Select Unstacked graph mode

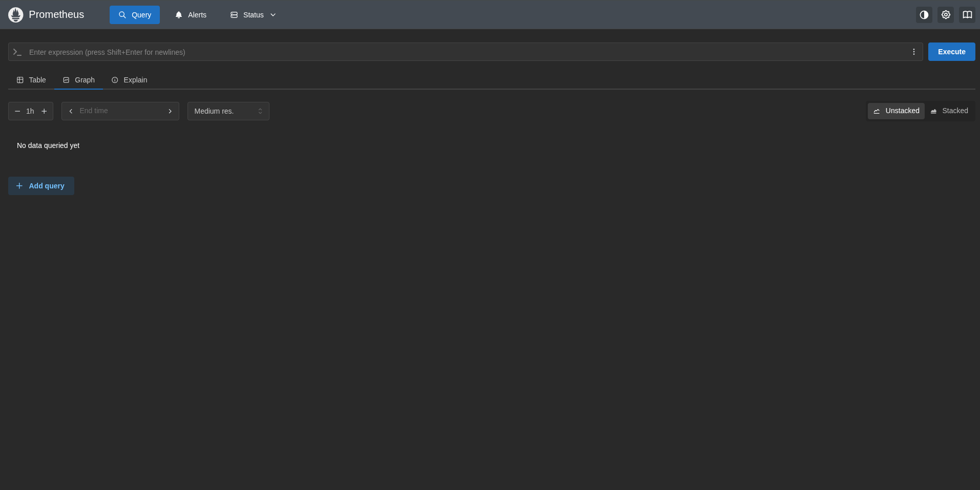click(x=896, y=111)
